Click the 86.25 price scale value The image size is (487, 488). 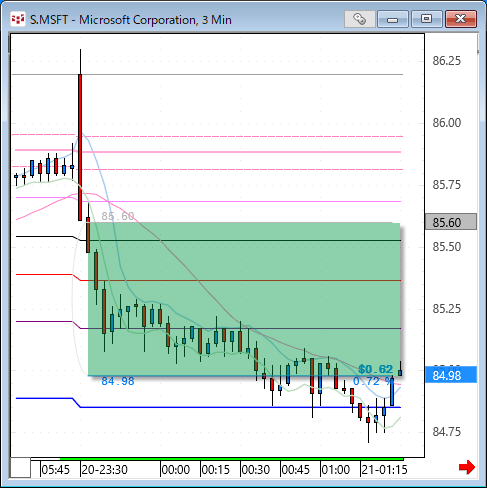point(446,61)
